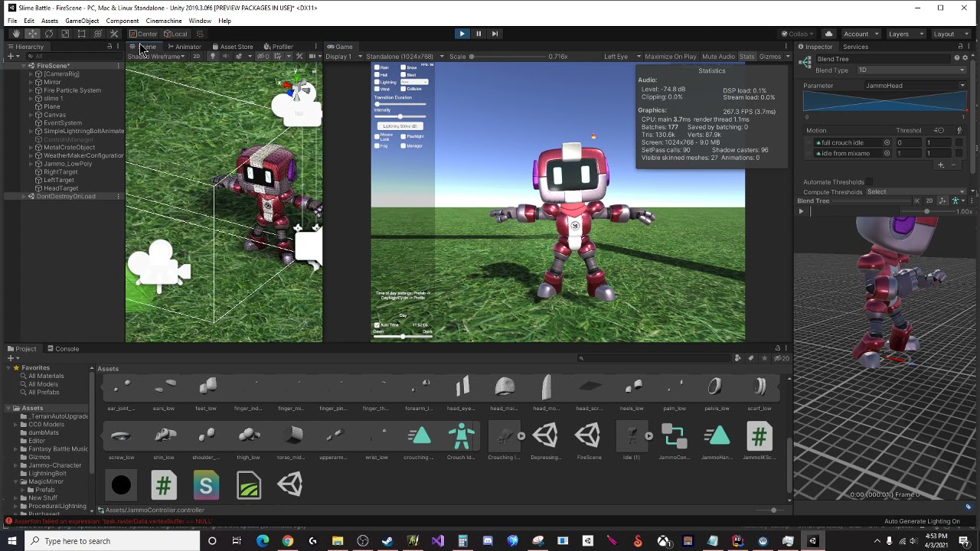Viewport: 980px width, 551px height.
Task: Open the Console tab
Action: (x=63, y=349)
